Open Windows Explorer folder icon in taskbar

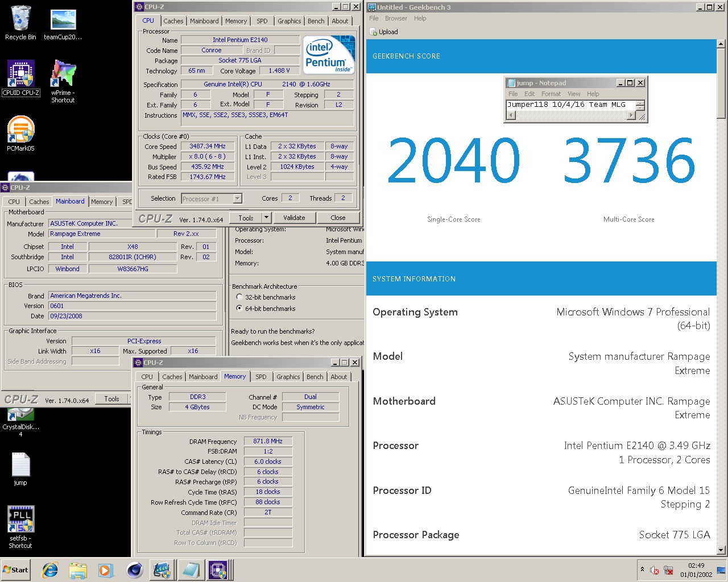tap(78, 570)
